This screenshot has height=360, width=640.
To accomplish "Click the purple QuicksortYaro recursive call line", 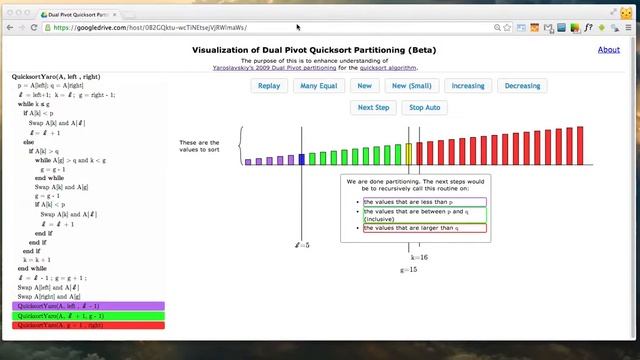I will click(89, 306).
